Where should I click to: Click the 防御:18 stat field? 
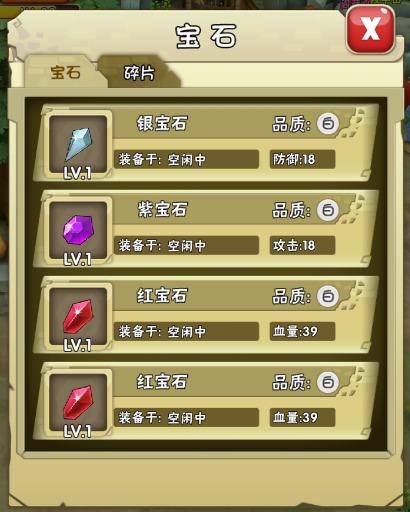point(302,159)
